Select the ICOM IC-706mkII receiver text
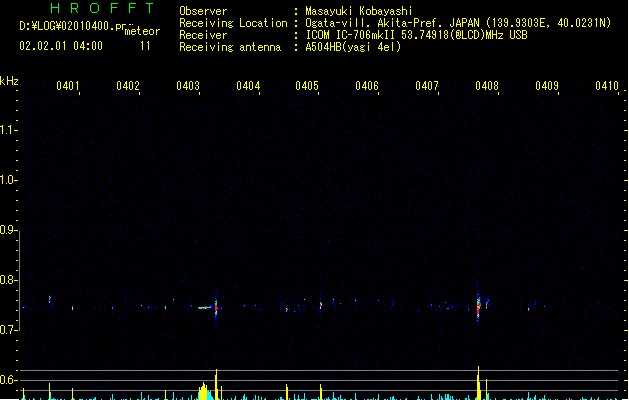The height and width of the screenshot is (400, 629). pyautogui.click(x=416, y=35)
